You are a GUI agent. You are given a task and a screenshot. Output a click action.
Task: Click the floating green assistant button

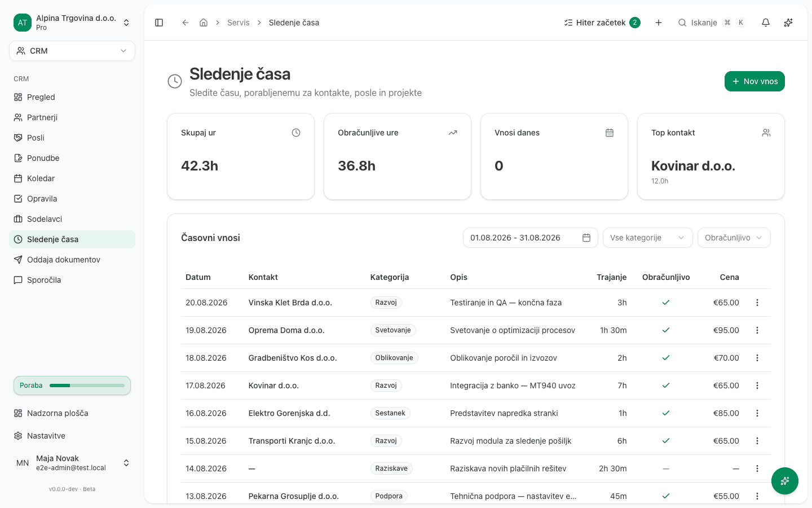[785, 481]
